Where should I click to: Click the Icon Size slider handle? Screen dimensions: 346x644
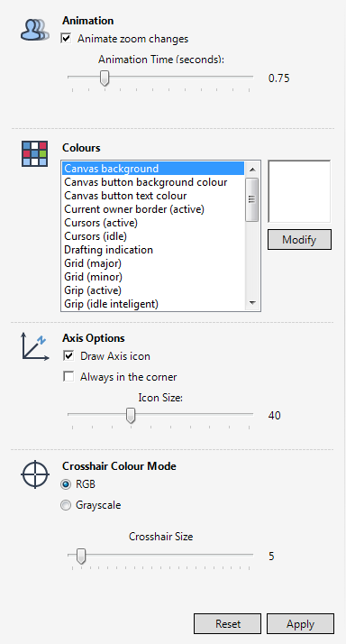click(x=131, y=415)
